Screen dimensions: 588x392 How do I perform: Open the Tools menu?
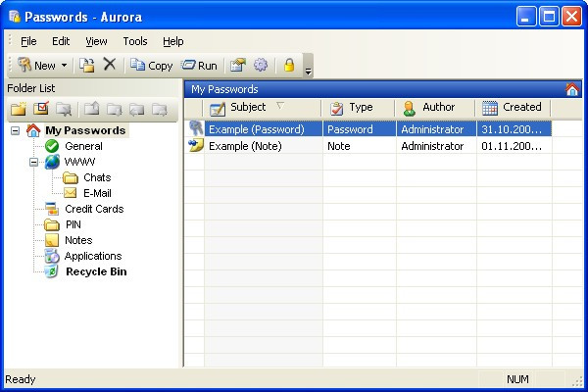pyautogui.click(x=135, y=41)
